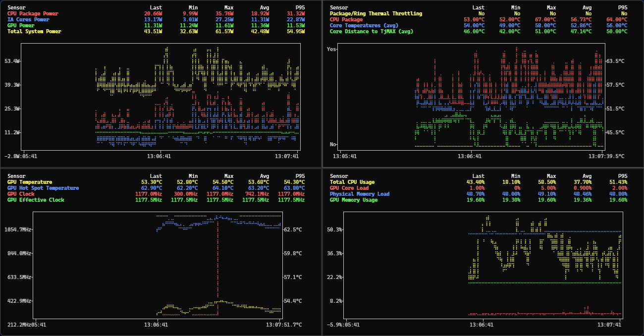The height and width of the screenshot is (336, 644).
Task: Select the Total System Power sensor row
Action: click(34, 31)
